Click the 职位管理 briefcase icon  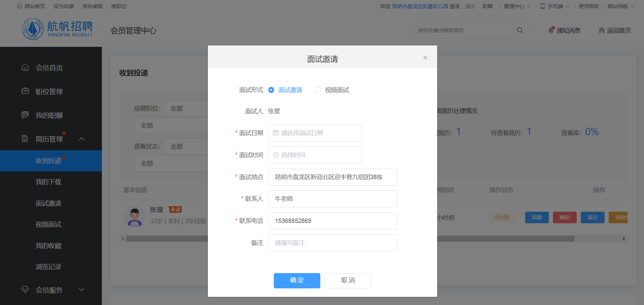(x=25, y=91)
